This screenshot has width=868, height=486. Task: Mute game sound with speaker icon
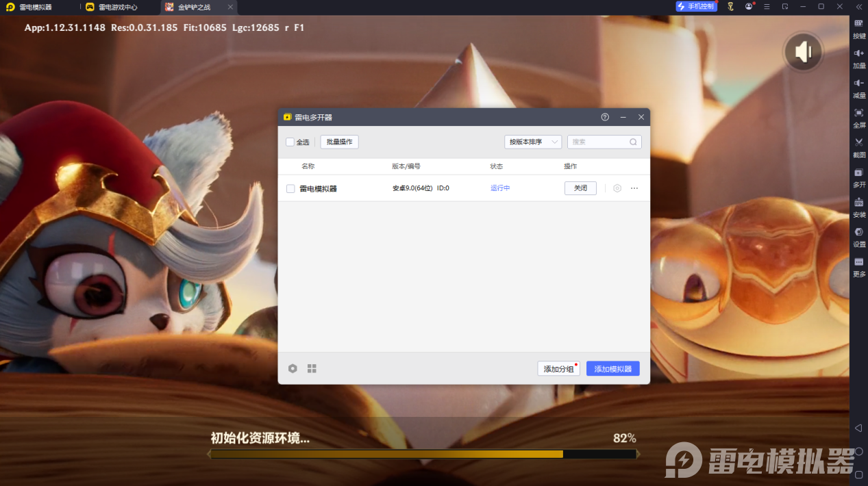click(804, 52)
